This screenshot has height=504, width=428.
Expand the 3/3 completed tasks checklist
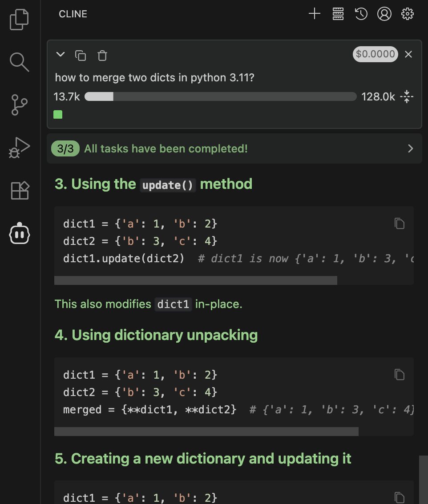tap(234, 148)
